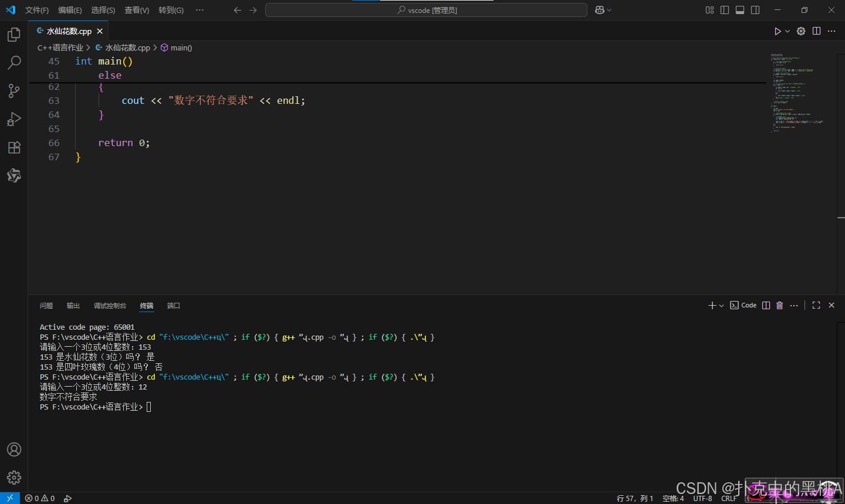Switch to the 问题 panel tab
This screenshot has width=845, height=504.
(46, 306)
